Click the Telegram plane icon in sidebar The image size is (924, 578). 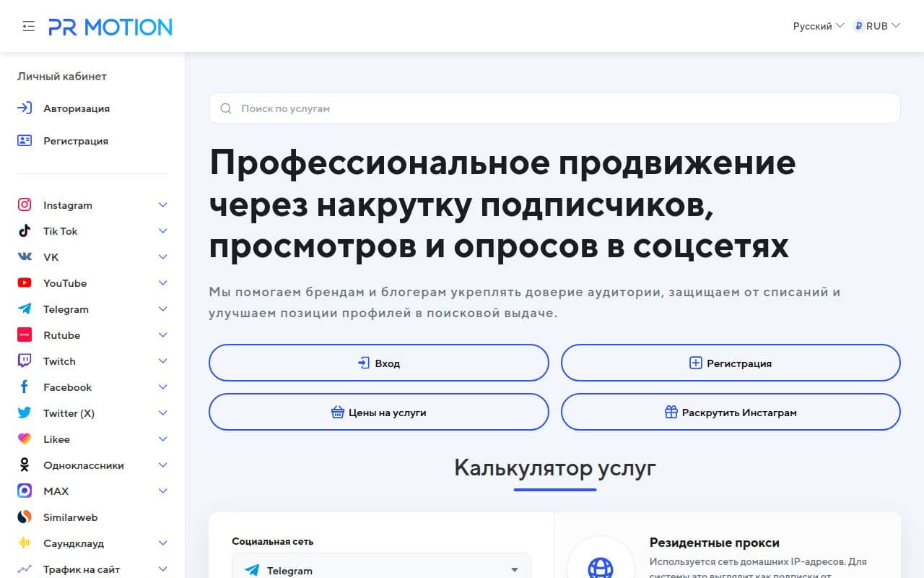coord(25,309)
